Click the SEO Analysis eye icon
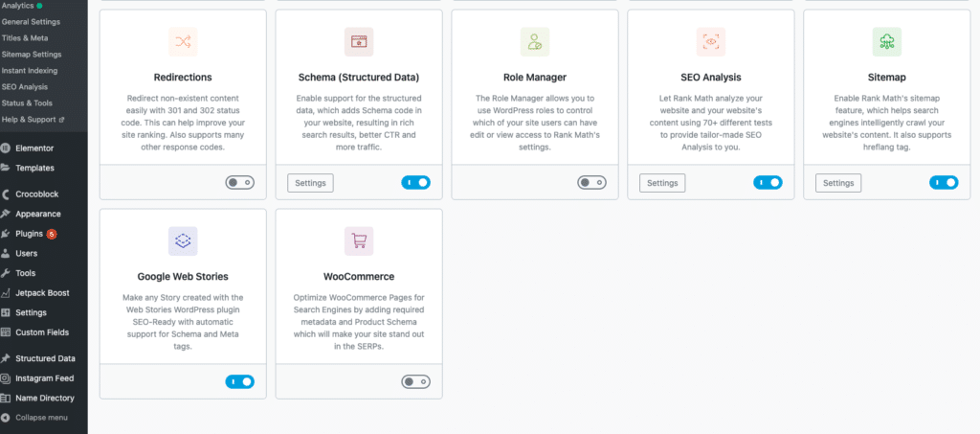 click(x=711, y=42)
